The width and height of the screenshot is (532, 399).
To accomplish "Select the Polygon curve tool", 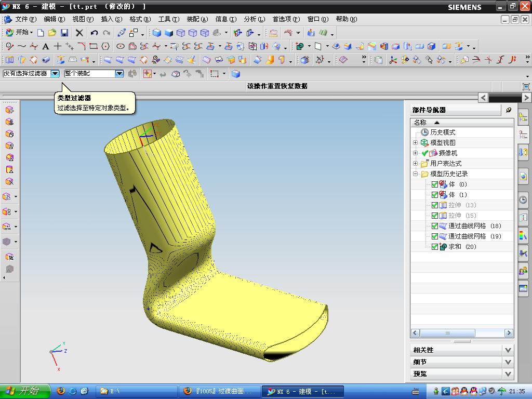I will [x=105, y=46].
